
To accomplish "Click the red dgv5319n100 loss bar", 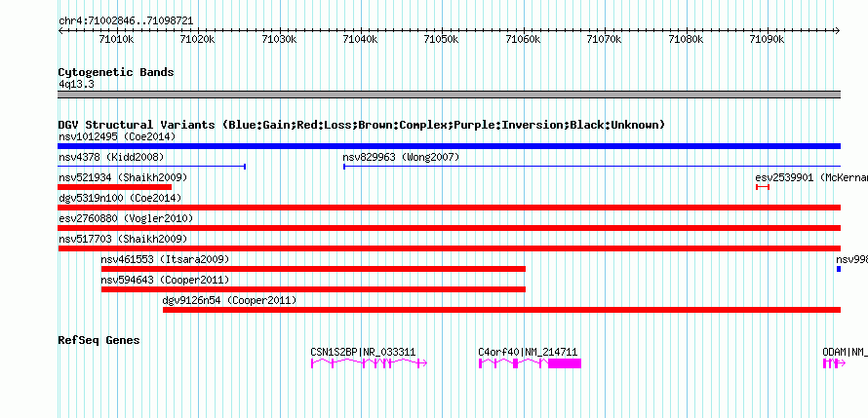I will pos(449,208).
